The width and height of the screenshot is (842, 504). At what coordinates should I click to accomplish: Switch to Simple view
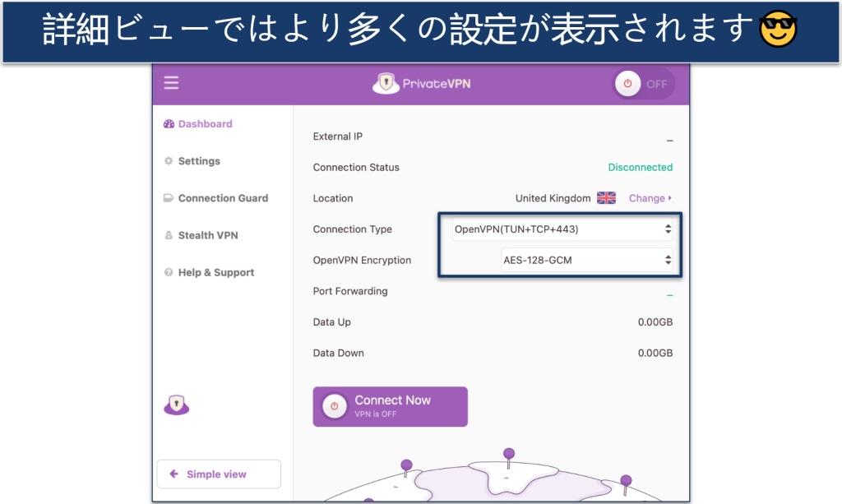tap(218, 474)
